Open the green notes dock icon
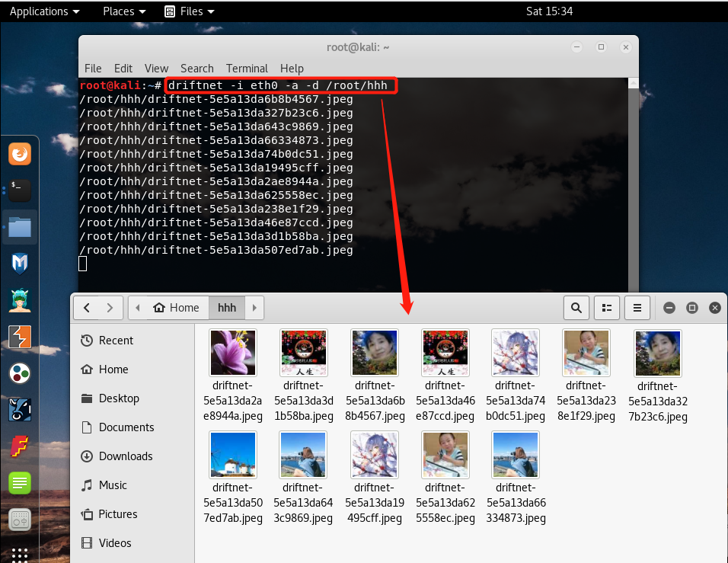Screen dimensions: 728x563 pos(20,483)
